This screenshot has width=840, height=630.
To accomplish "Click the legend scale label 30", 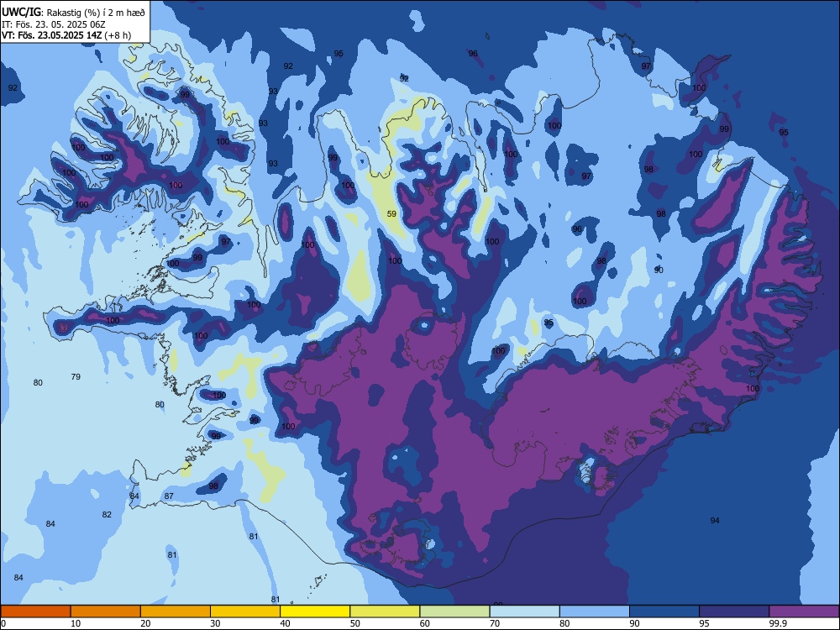I will pos(215,623).
